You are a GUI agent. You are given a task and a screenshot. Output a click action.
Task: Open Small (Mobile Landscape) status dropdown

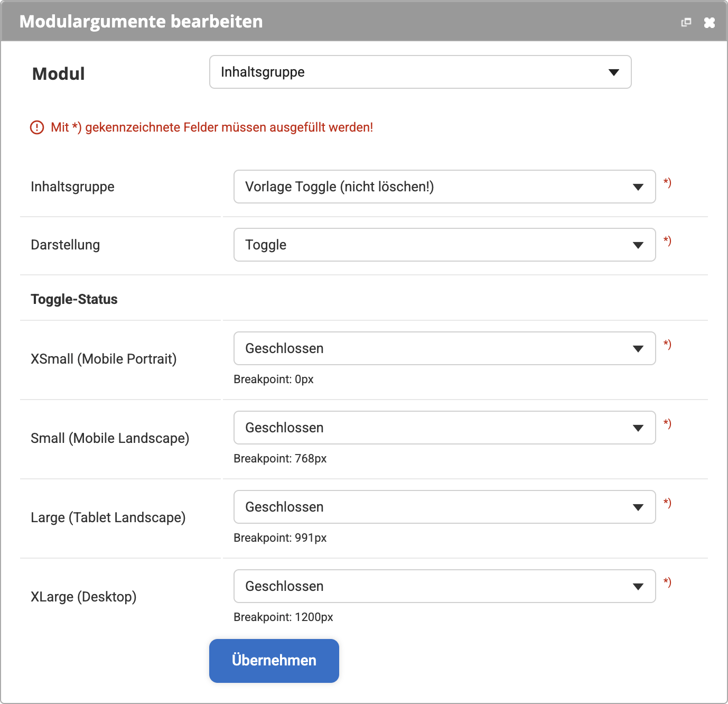pos(445,428)
